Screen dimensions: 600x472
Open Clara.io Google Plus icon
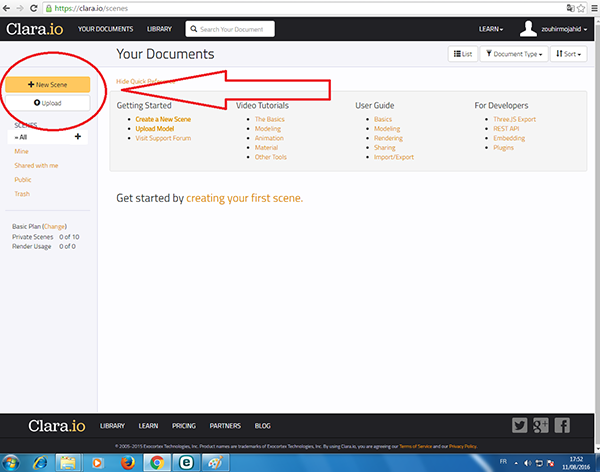(x=541, y=425)
